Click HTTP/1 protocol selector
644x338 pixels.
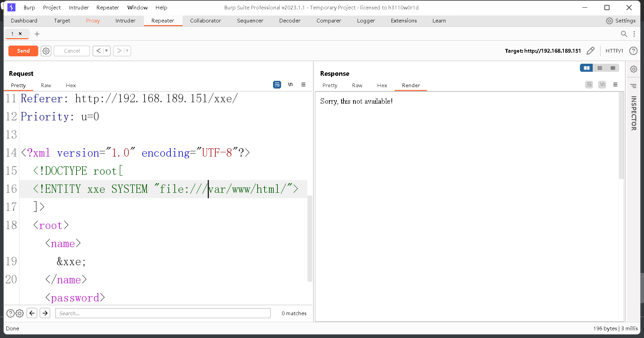click(614, 51)
